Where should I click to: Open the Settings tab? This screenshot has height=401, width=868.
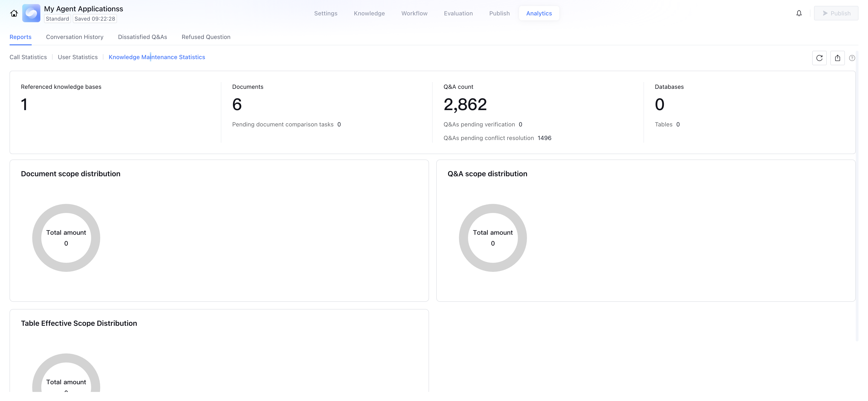(x=326, y=13)
